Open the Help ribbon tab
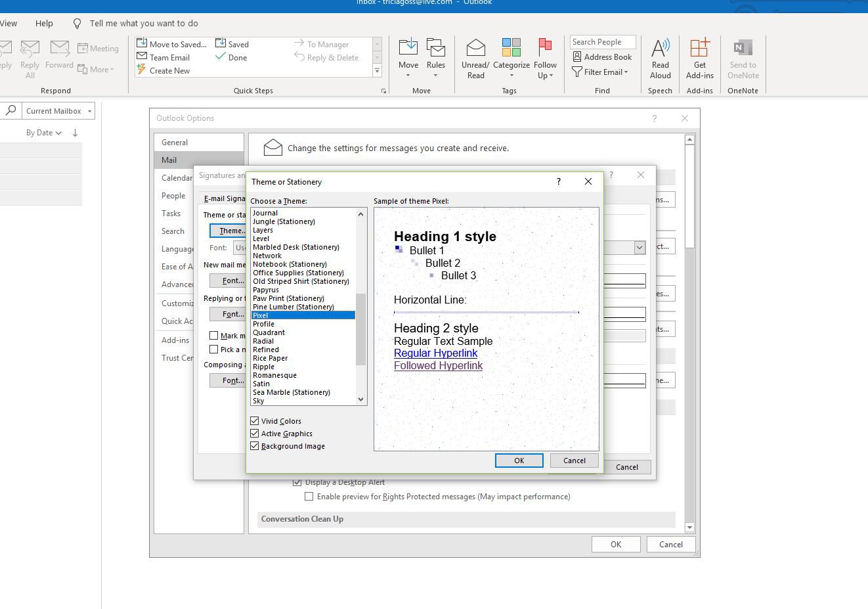The width and height of the screenshot is (868, 609). tap(44, 23)
